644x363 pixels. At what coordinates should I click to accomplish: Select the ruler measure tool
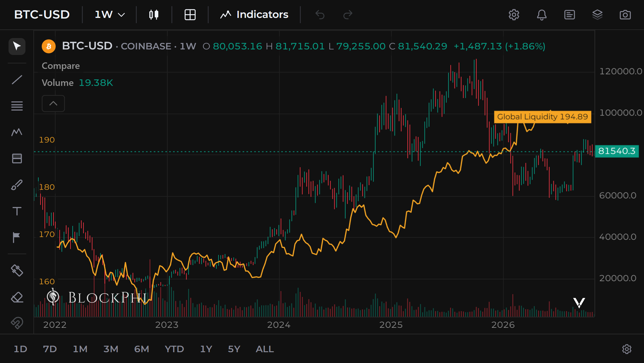tap(17, 271)
